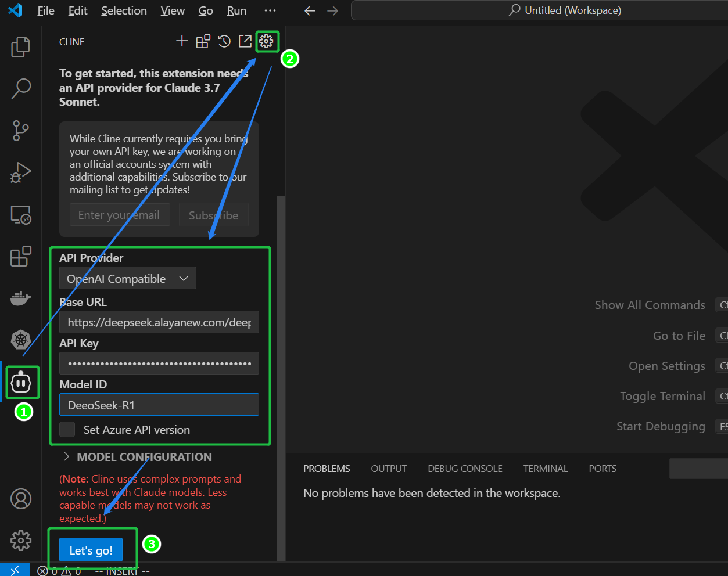Start a new Cline task
728x576 pixels.
[x=182, y=41]
